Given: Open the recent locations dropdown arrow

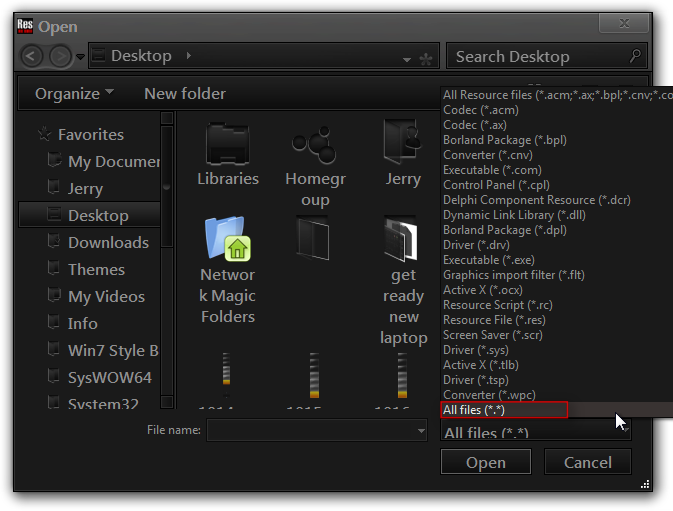Looking at the screenshot, I should point(80,56).
